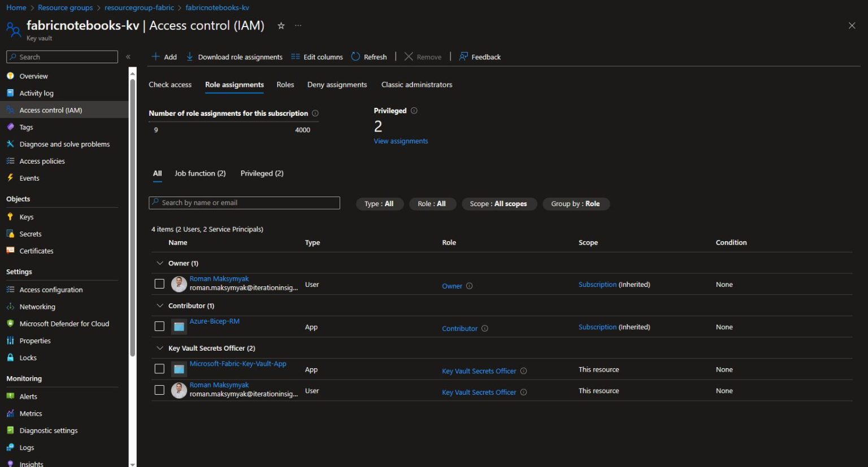Switch to the Deny assignments tab

(337, 85)
